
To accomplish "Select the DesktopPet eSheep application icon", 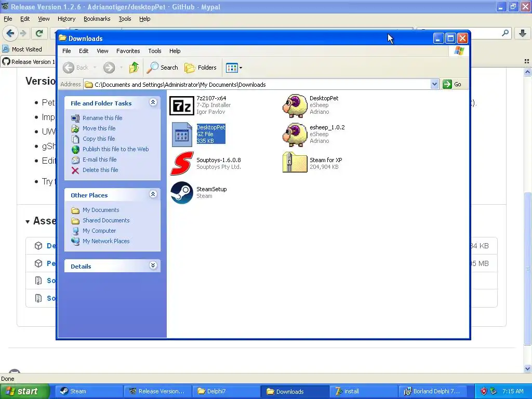I will (295, 105).
